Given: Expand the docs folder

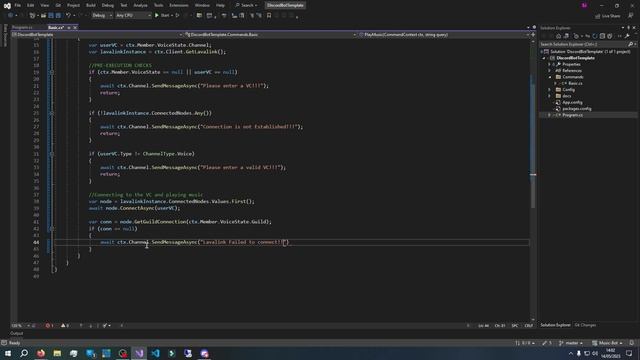Looking at the screenshot, I should click(549, 96).
